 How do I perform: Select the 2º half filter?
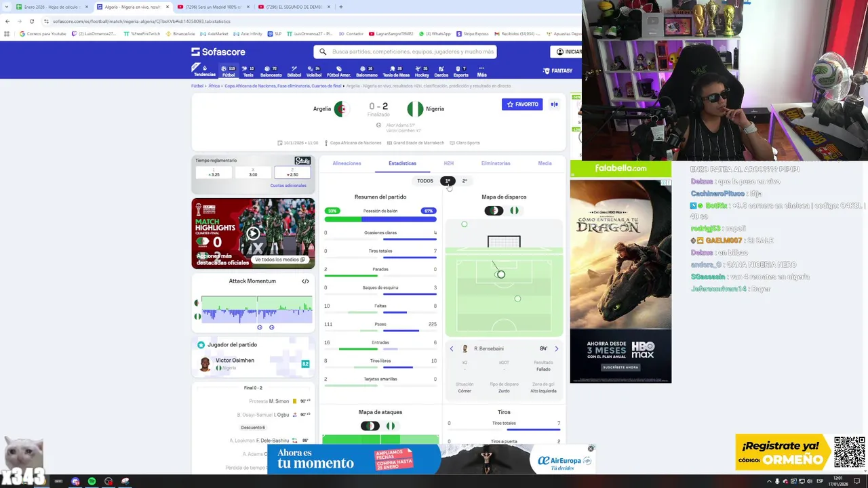pos(465,181)
